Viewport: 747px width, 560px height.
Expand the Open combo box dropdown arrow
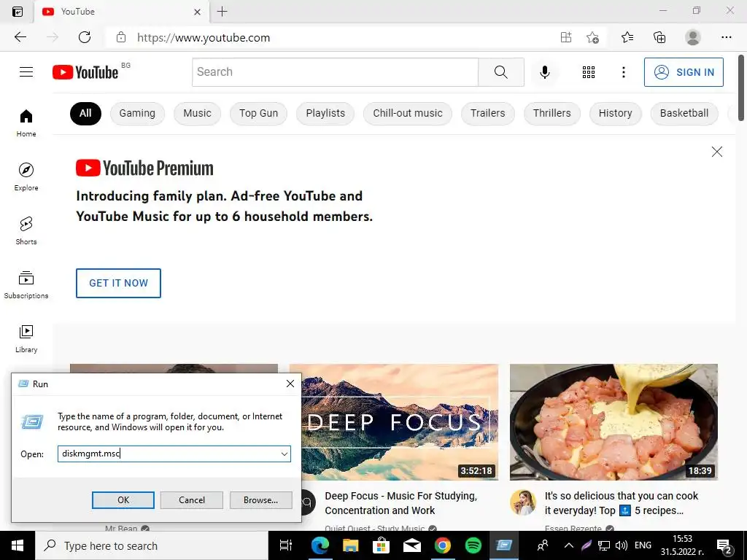click(285, 454)
